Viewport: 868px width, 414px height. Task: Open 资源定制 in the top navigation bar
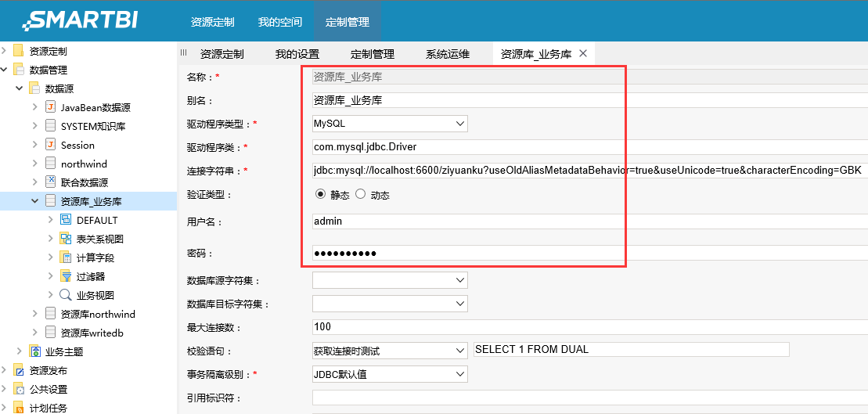[x=213, y=22]
